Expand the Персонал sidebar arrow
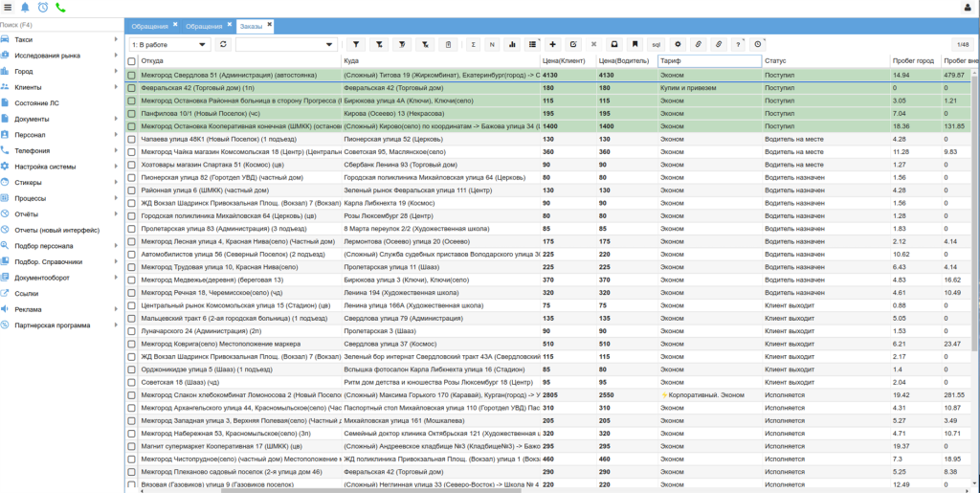The height and width of the screenshot is (493, 980). (116, 135)
